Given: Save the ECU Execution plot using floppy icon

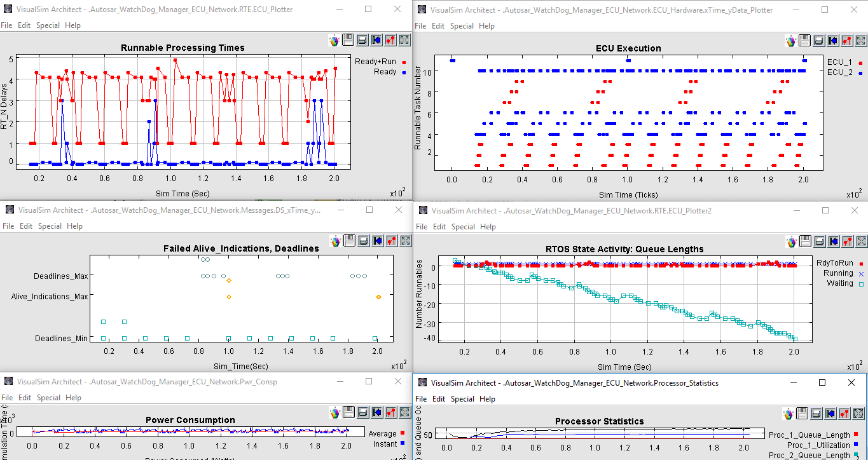Looking at the screenshot, I should pyautogui.click(x=804, y=41).
